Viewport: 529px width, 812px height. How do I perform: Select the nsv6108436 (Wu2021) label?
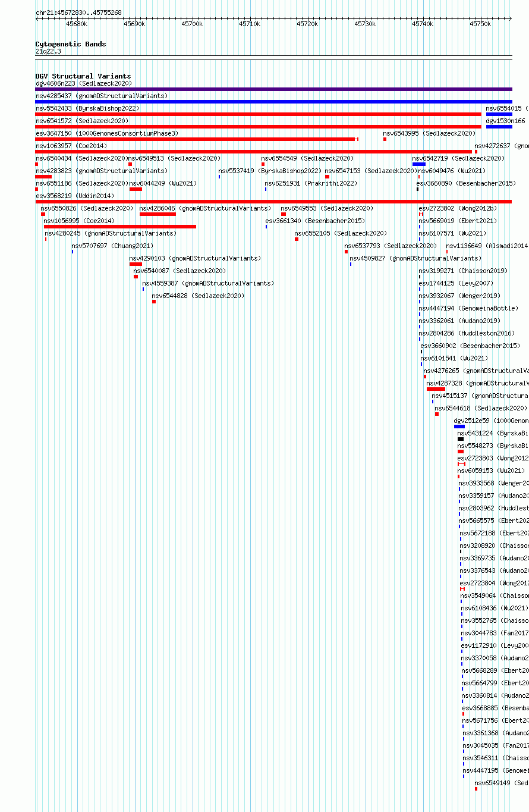pos(495,609)
